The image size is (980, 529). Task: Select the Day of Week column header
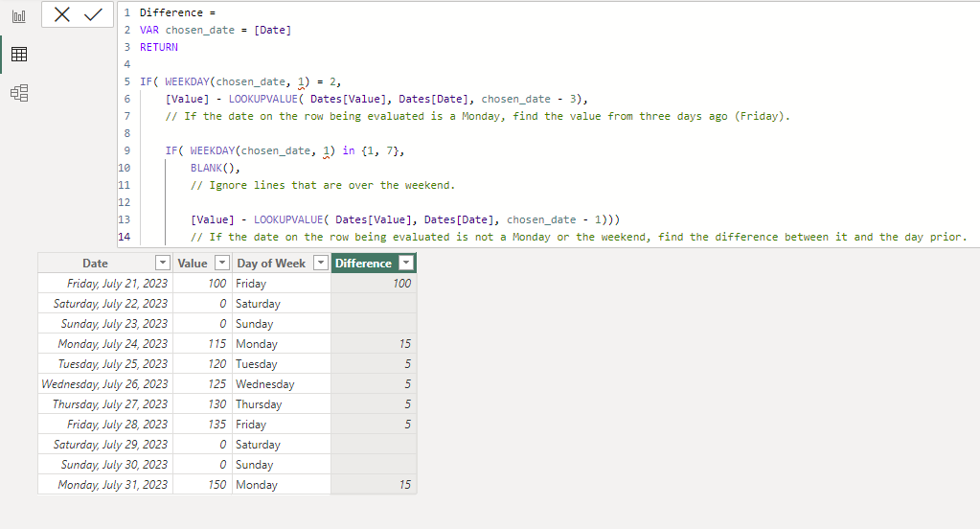[x=271, y=264]
